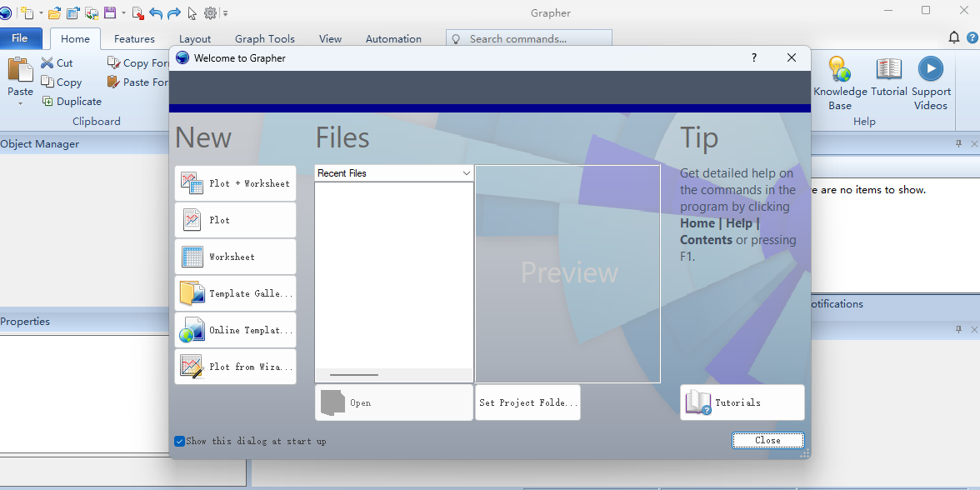
Task: Click the Object Manager panel title
Action: click(40, 143)
